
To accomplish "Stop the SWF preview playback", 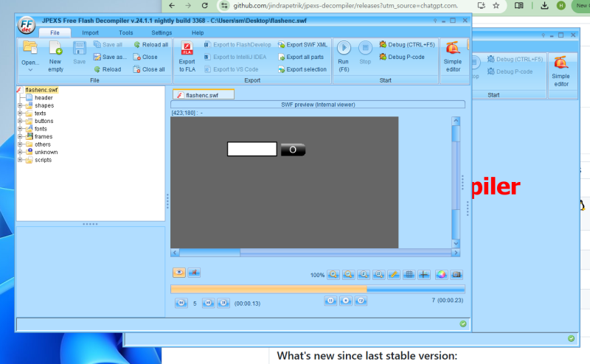I will (x=346, y=301).
